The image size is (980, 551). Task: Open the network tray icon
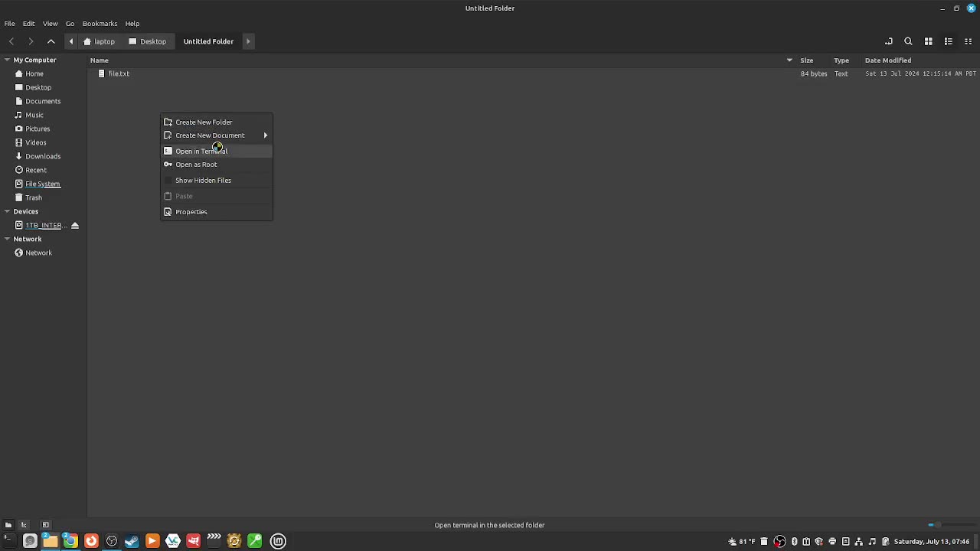[x=859, y=542]
